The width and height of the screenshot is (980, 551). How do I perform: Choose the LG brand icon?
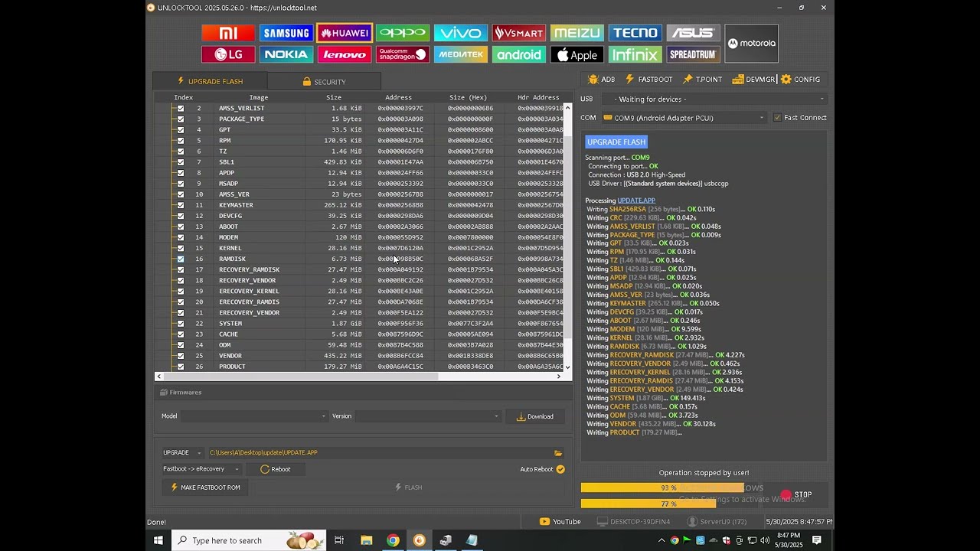pos(228,54)
